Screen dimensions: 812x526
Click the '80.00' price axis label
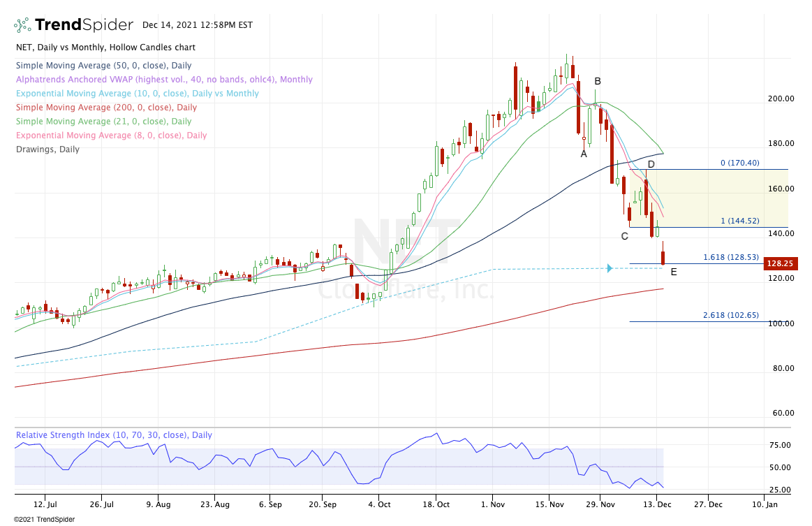(x=783, y=368)
